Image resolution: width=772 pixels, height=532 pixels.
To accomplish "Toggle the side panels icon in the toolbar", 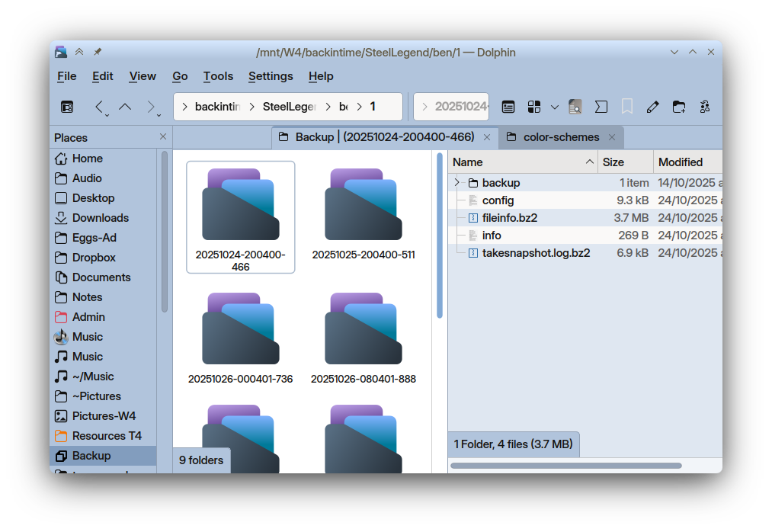I will click(x=67, y=107).
